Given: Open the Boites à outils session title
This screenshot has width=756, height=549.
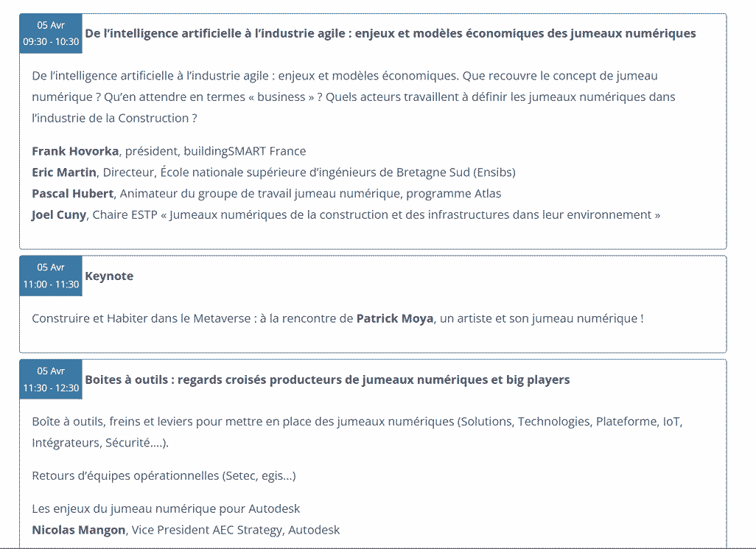Looking at the screenshot, I should click(327, 380).
